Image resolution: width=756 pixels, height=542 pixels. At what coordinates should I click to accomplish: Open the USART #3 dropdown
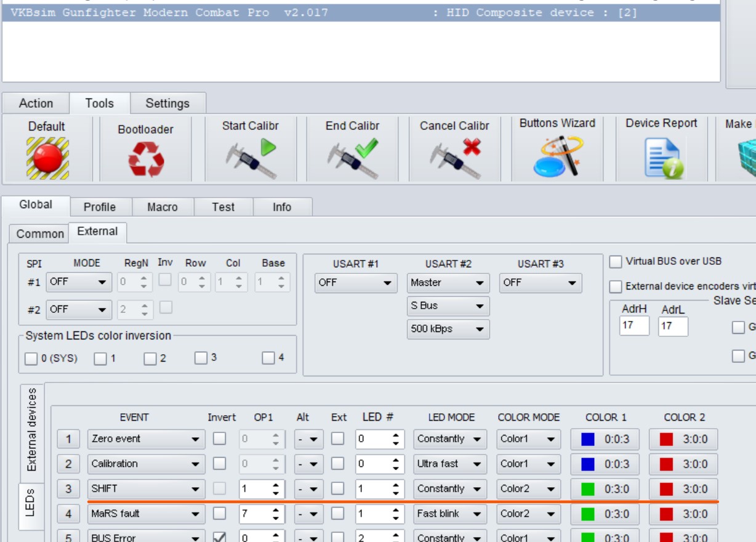[541, 283]
